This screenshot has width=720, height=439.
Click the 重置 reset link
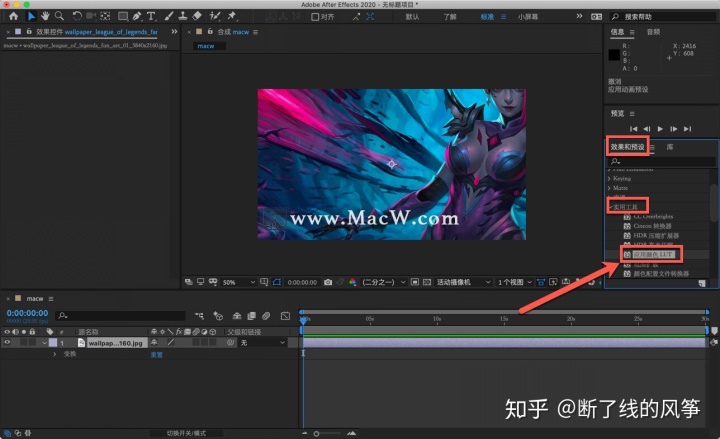click(157, 355)
